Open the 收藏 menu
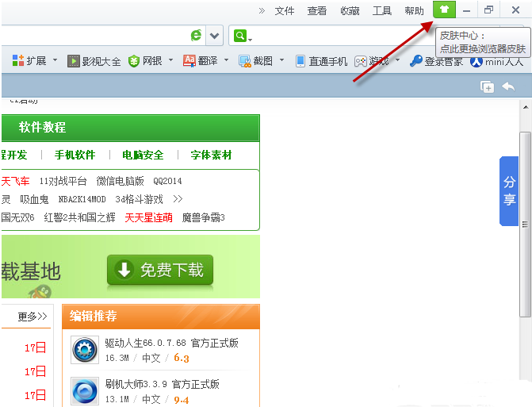 [350, 11]
